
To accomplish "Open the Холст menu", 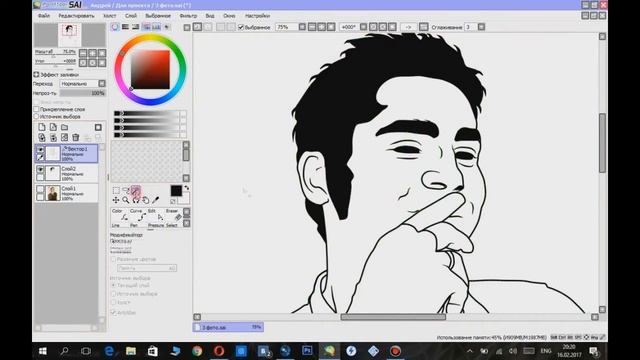I will pos(109,16).
